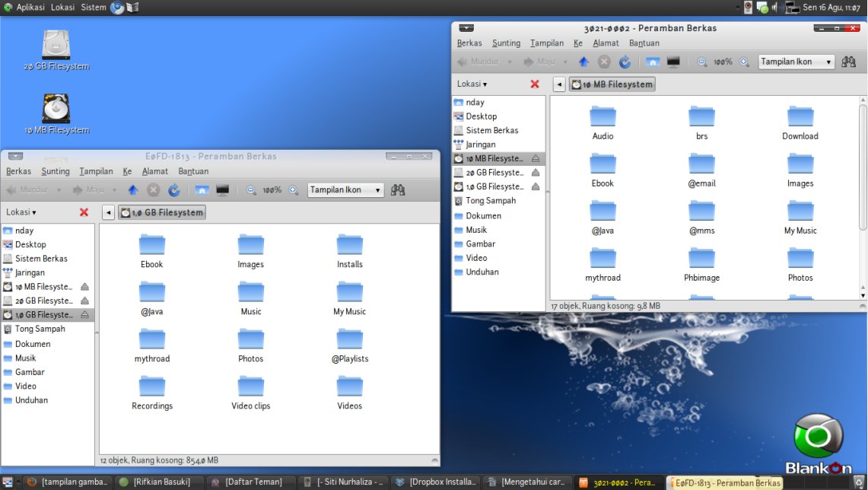The image size is (868, 490).
Task: Zoom out using the magnifier in the 3021-0002 window
Action: tap(701, 62)
